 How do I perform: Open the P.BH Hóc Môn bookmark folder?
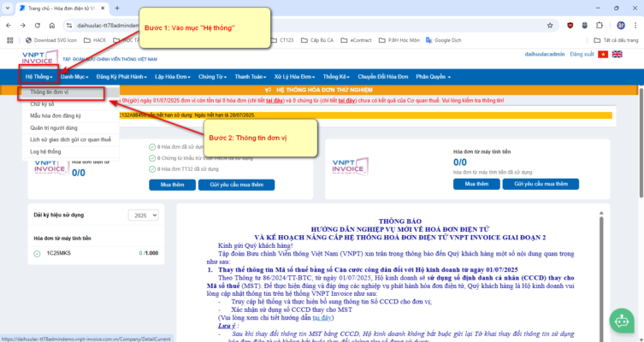pos(399,40)
